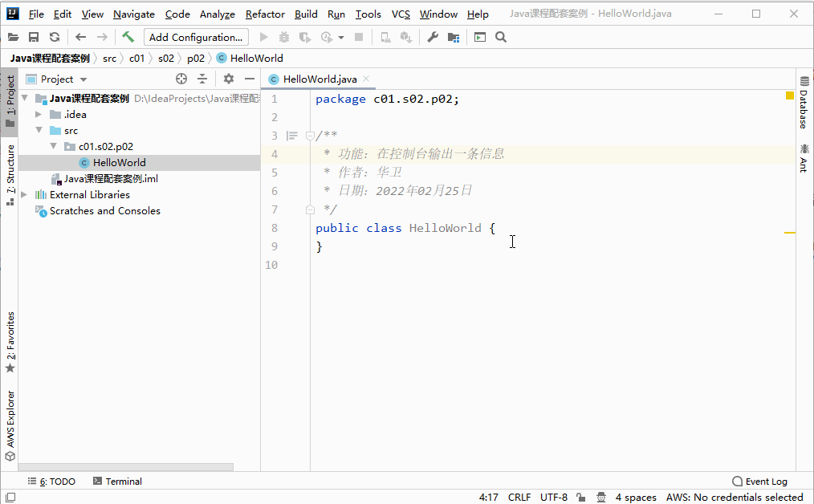
Task: Click the Synchronize refresh icon
Action: 55,37
